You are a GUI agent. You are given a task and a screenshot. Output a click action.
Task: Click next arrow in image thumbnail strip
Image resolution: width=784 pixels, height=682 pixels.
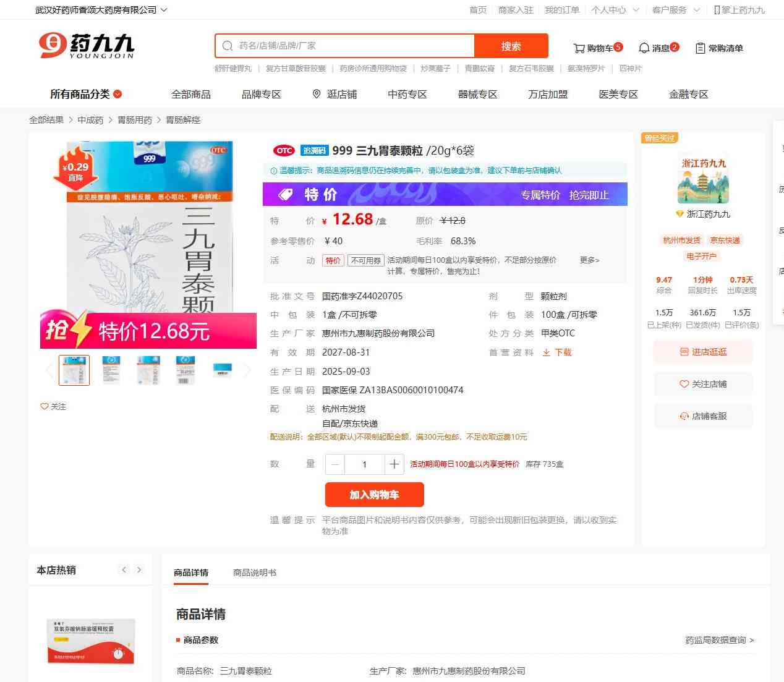coord(247,370)
